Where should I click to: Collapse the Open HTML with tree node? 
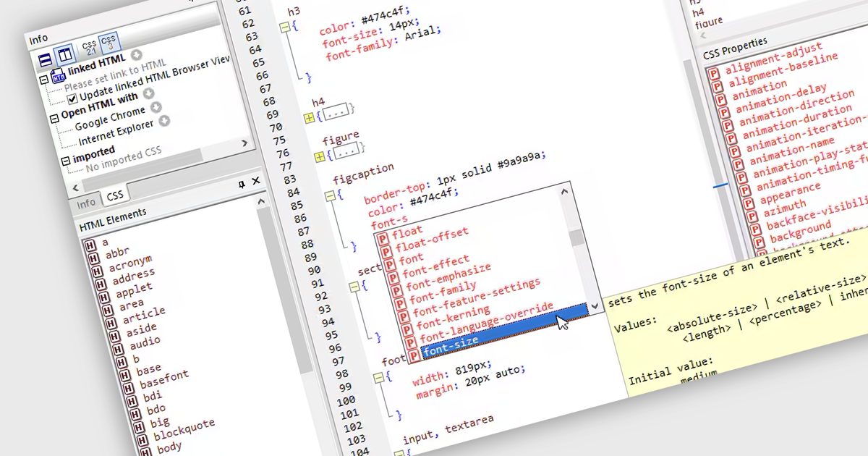[x=55, y=117]
